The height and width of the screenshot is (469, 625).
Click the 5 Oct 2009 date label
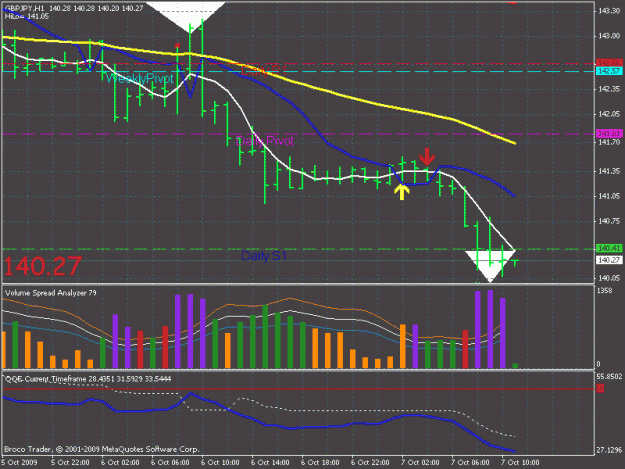[x=20, y=463]
